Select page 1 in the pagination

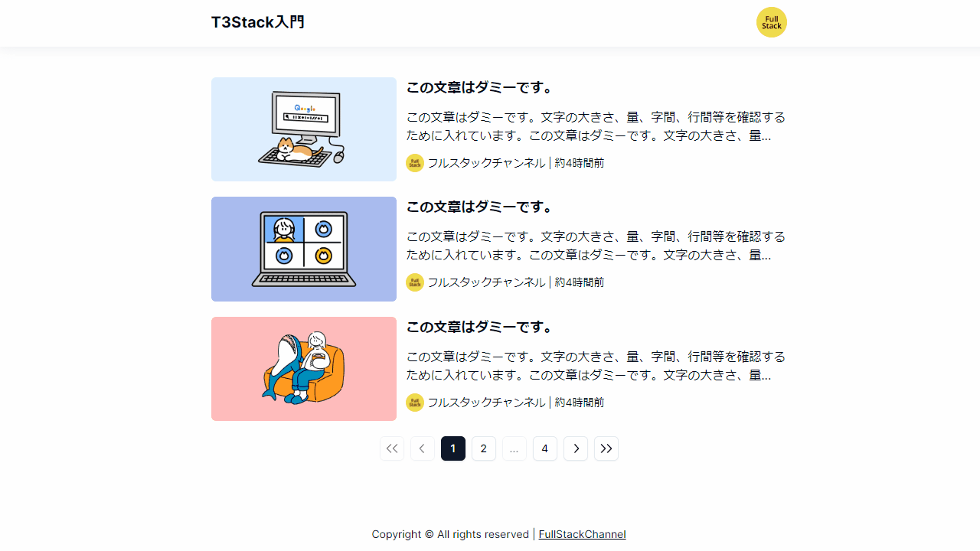click(453, 448)
